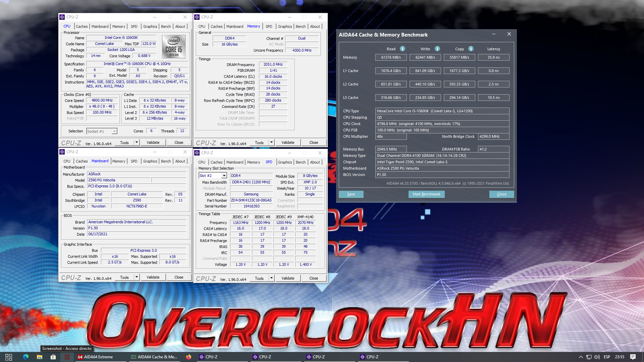The width and height of the screenshot is (644, 362).
Task: Click Tools button in the Mainboard tab window
Action: (x=124, y=277)
